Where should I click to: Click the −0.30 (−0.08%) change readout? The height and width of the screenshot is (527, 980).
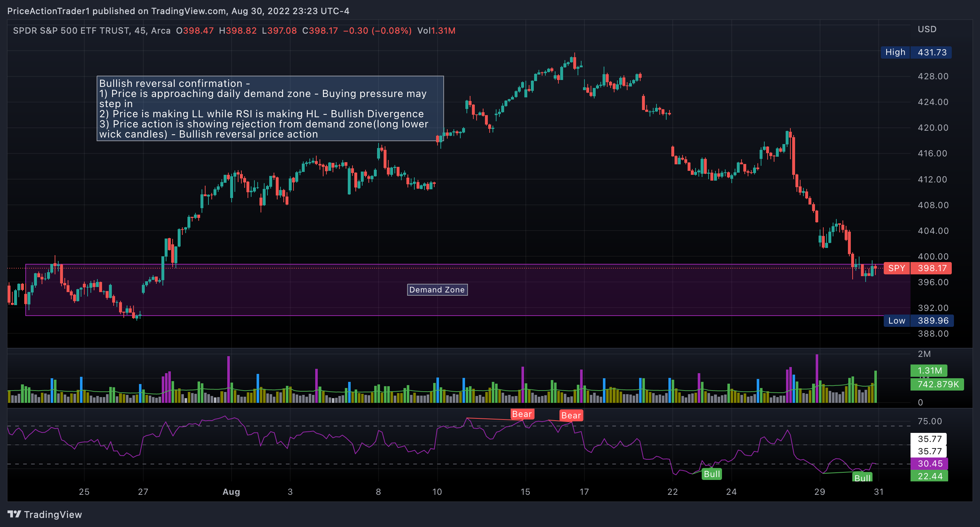377,30
